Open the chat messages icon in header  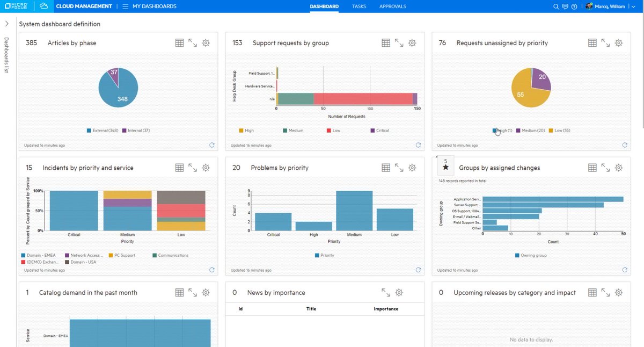point(565,6)
